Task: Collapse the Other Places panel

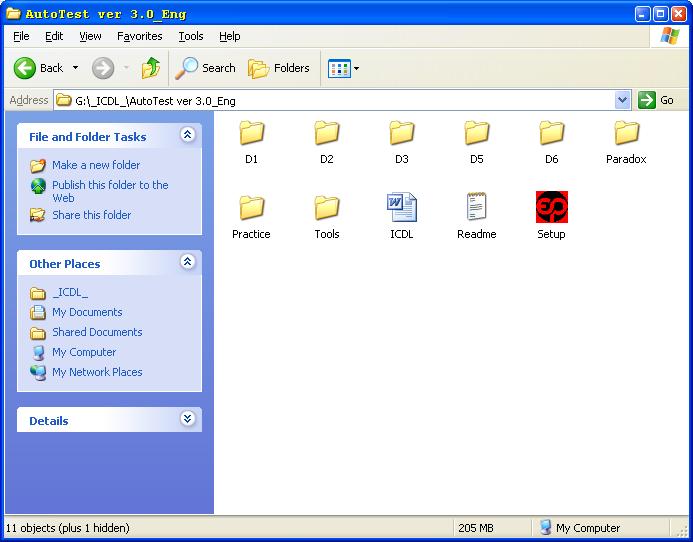Action: pos(187,262)
